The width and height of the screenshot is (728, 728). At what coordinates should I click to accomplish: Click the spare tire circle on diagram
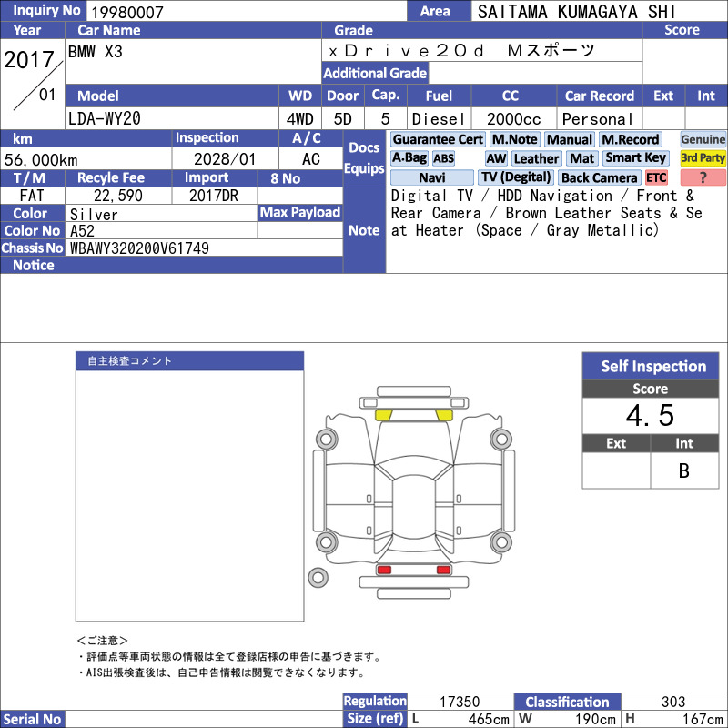coord(318,578)
